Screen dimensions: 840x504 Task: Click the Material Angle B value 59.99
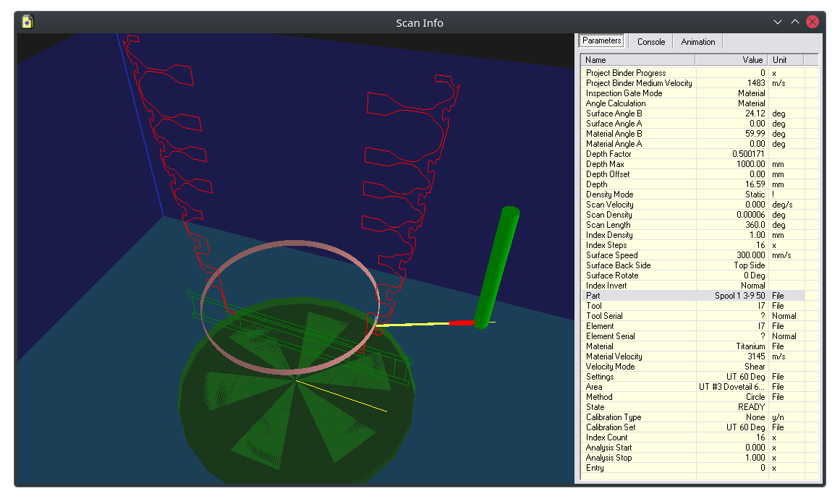pos(755,134)
